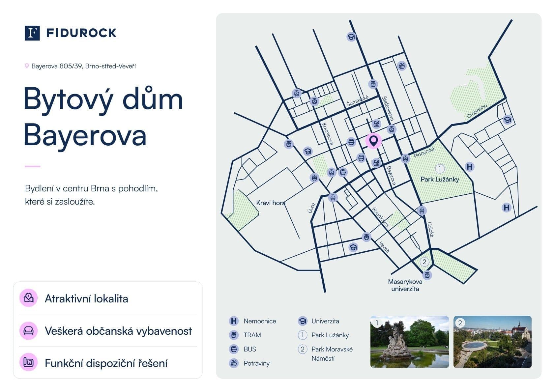This screenshot has height=392, width=555.
Task: Expand the Funkční dispoziční řešení item
Action: point(106,364)
